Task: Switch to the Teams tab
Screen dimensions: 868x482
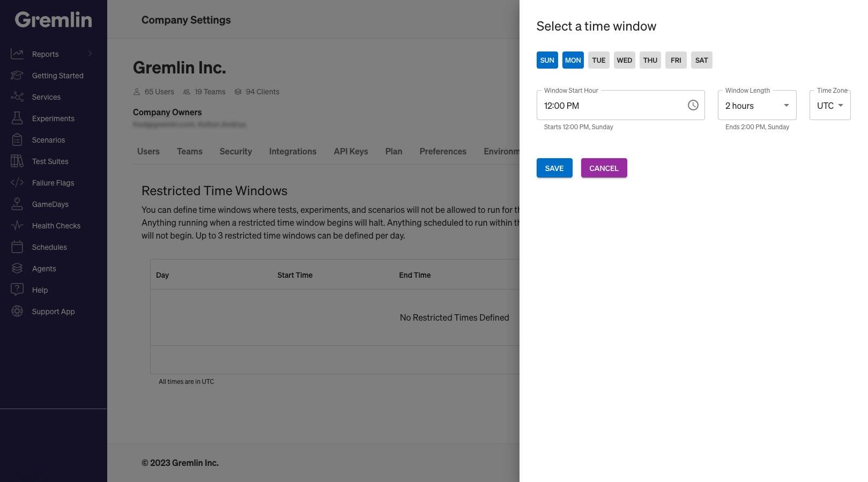Action: point(190,151)
